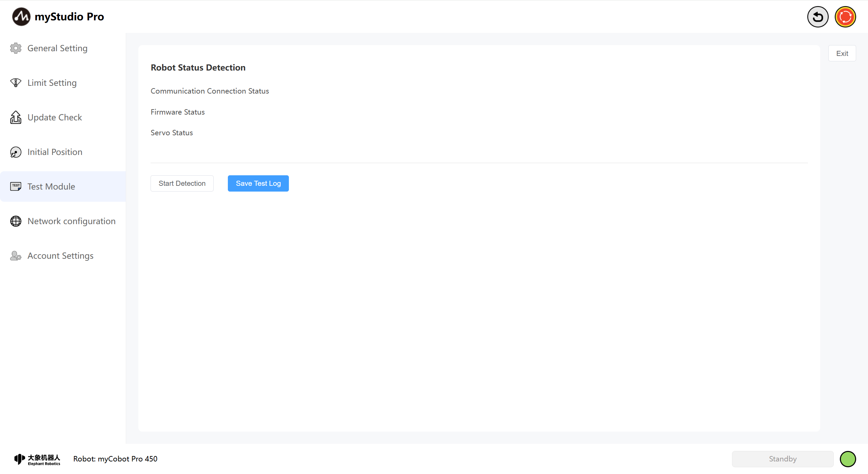Image resolution: width=868 pixels, height=474 pixels.
Task: Click the Limit Setting sidebar icon
Action: [x=16, y=83]
